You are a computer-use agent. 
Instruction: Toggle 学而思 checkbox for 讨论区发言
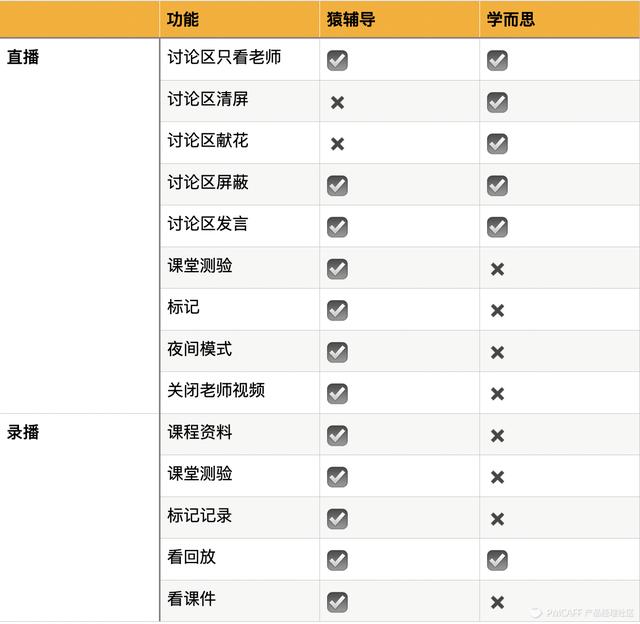(497, 227)
